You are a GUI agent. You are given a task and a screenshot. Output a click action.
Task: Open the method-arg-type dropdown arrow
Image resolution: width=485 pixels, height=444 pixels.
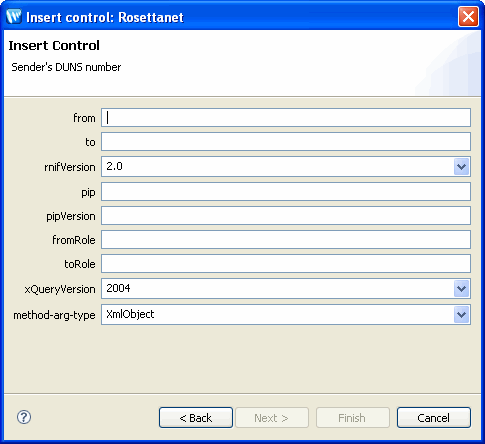pyautogui.click(x=462, y=314)
